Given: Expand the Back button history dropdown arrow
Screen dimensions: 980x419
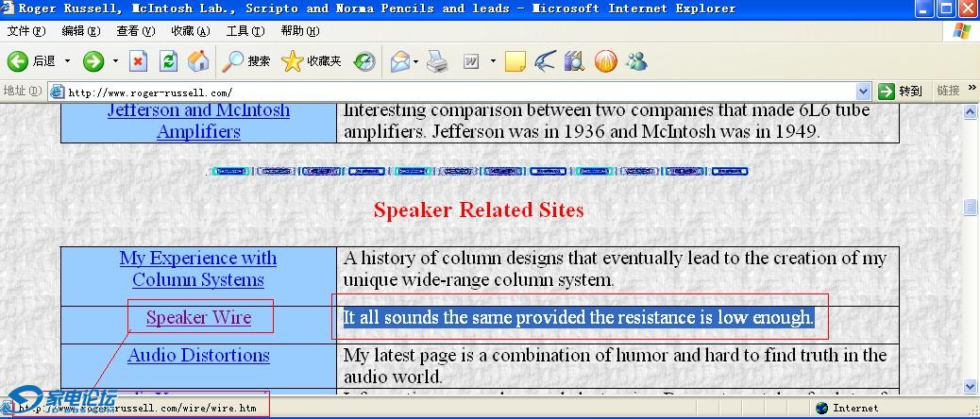Looking at the screenshot, I should [x=67, y=61].
